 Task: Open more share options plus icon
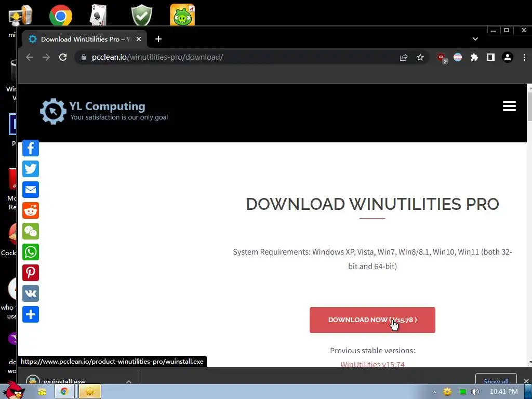(31, 314)
